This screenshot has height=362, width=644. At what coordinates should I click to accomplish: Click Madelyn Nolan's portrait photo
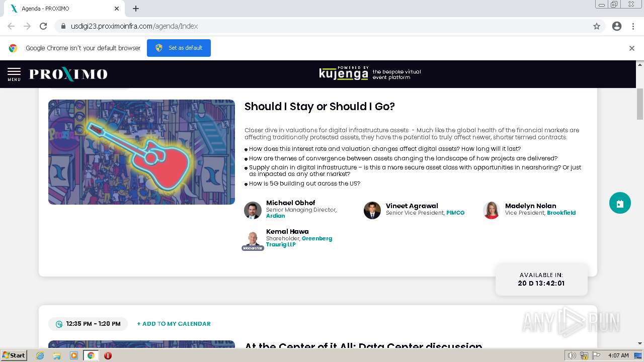[492, 210]
